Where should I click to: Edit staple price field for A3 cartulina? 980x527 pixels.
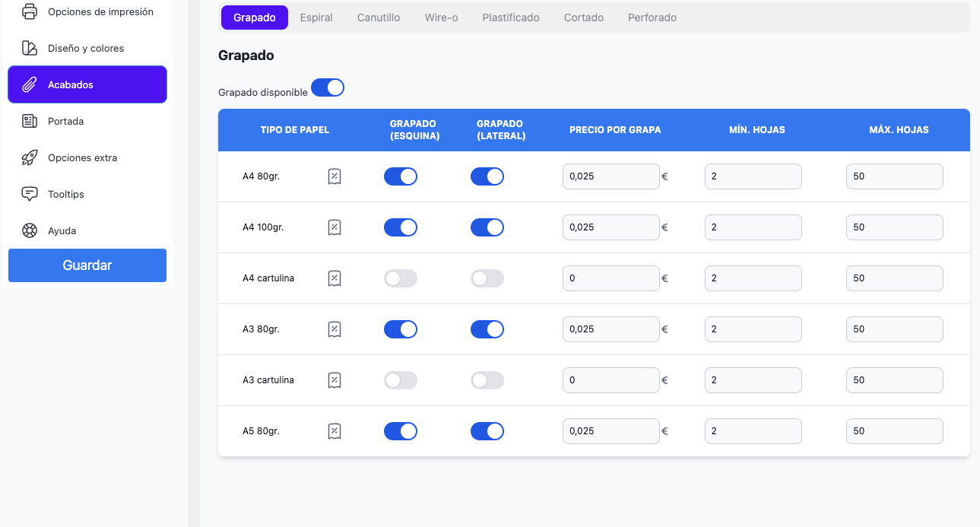tap(611, 380)
